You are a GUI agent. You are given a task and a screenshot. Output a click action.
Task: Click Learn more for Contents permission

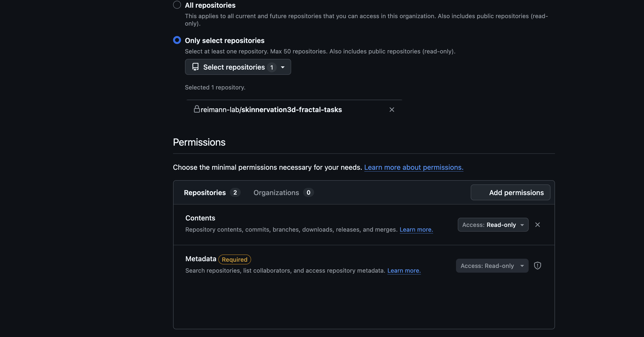coord(416,230)
